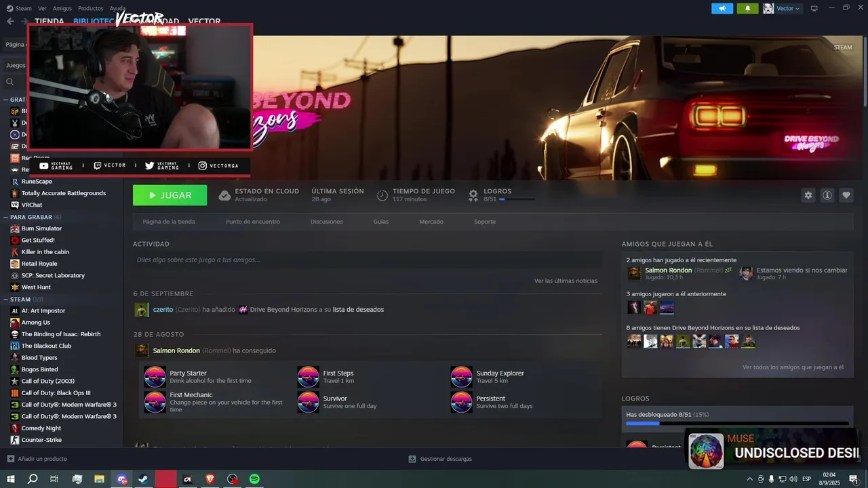The height and width of the screenshot is (488, 868).
Task: Open czerito's profile name link
Action: point(163,310)
